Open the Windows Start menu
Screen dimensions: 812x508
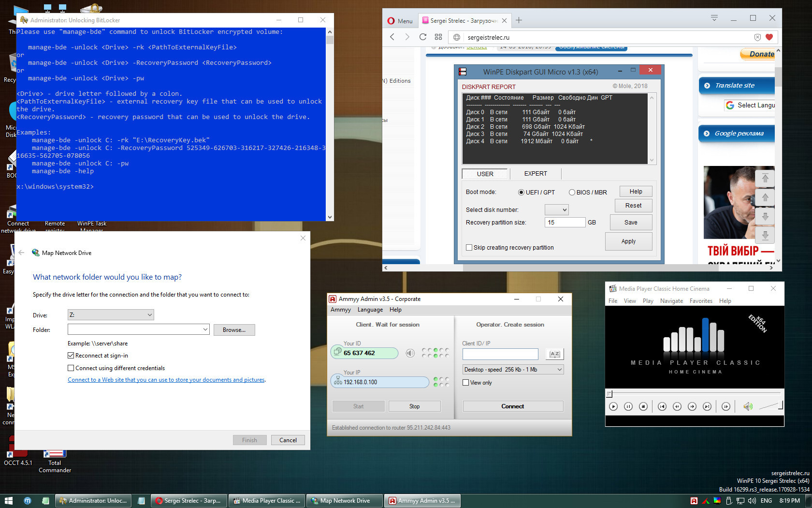8,501
